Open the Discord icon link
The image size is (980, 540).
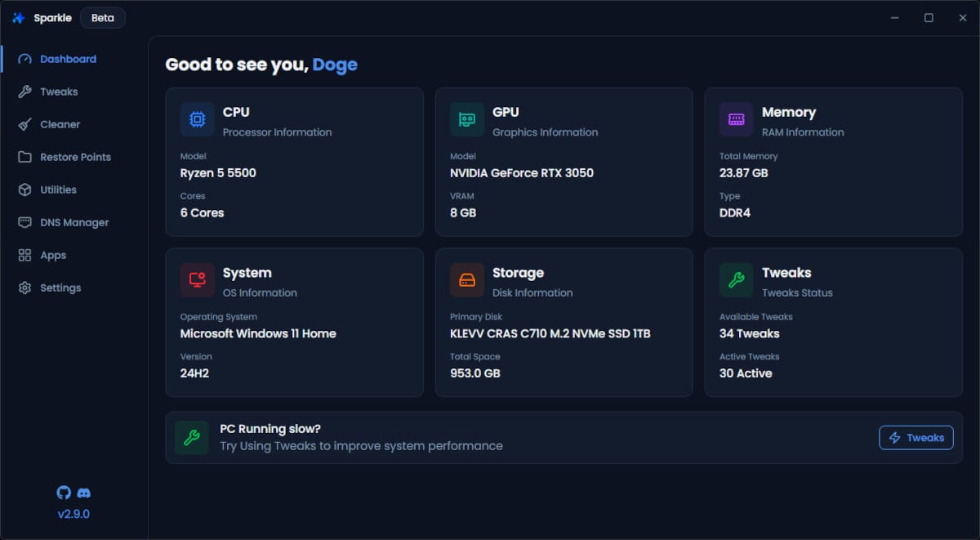(83, 493)
